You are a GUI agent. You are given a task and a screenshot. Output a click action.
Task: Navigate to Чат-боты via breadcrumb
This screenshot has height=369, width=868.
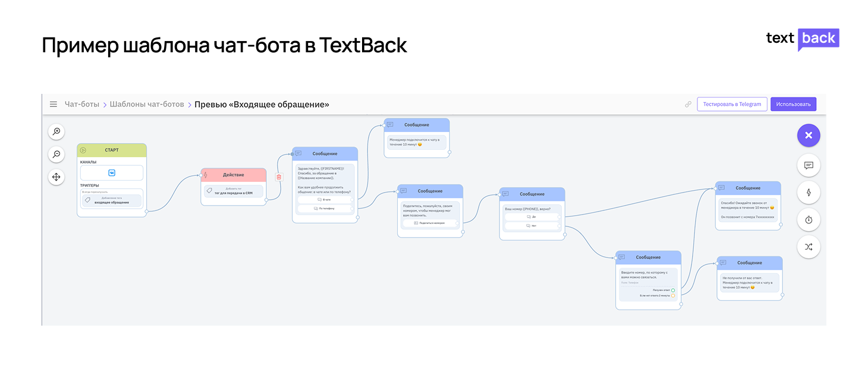coord(81,103)
